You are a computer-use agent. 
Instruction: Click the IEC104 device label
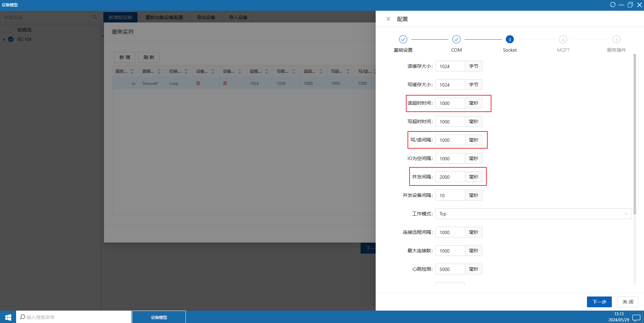[24, 39]
